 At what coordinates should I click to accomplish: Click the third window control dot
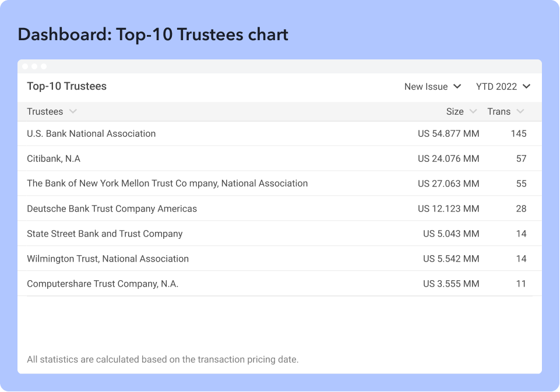click(44, 66)
